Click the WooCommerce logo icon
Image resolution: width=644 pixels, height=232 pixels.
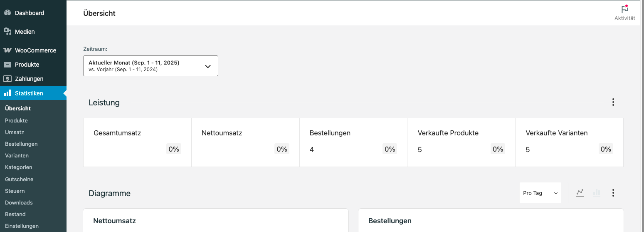(x=7, y=50)
